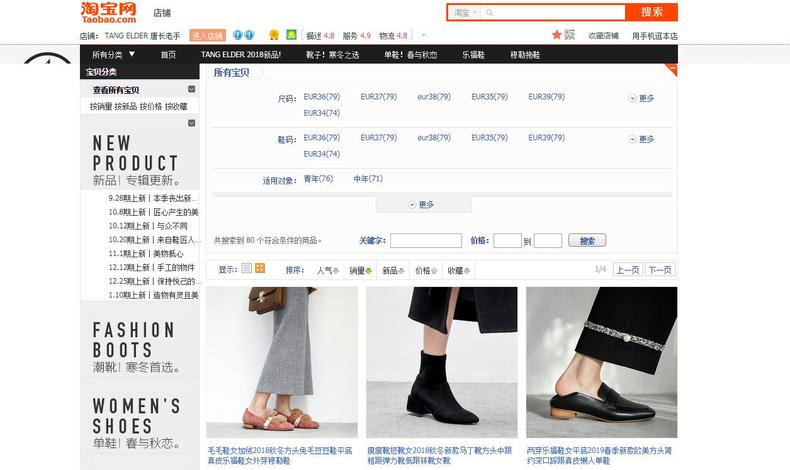Screen dimensions: 790x470
Task: Click the maximum 价格 input field
Action: [548, 241]
